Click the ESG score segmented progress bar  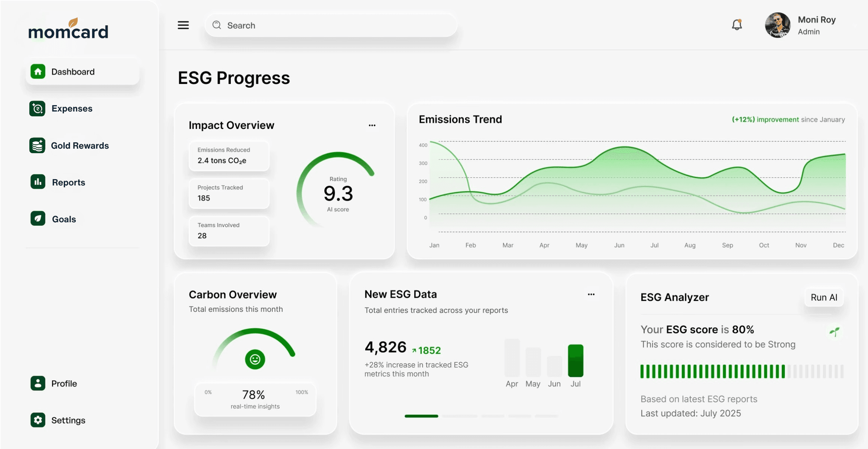tap(742, 371)
